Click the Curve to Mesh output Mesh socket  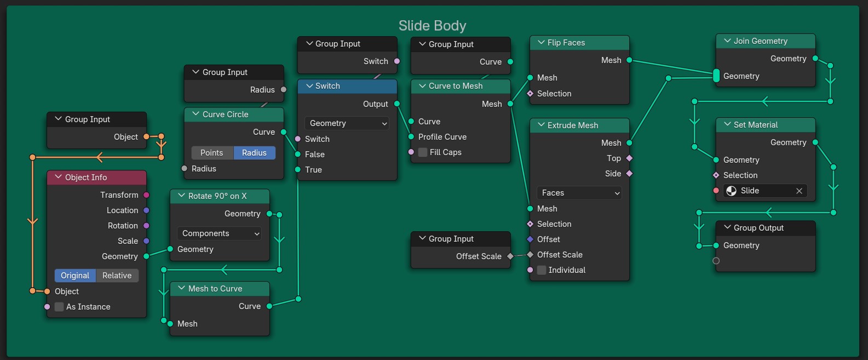coord(510,104)
